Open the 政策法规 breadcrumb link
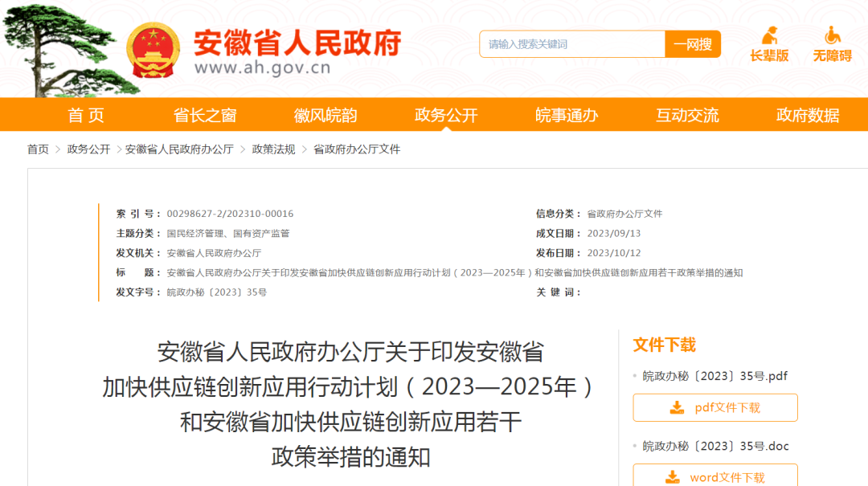The image size is (868, 486). click(x=273, y=149)
